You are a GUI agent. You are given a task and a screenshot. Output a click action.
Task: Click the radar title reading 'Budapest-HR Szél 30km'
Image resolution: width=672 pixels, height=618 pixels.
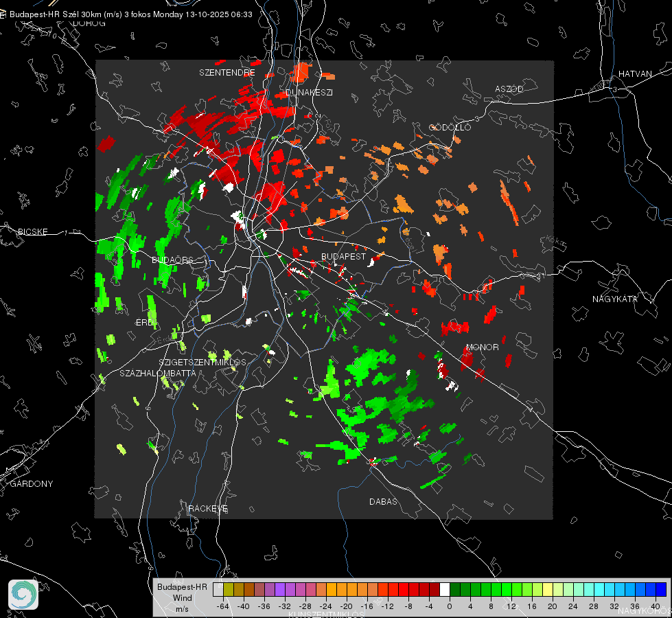tap(56, 14)
